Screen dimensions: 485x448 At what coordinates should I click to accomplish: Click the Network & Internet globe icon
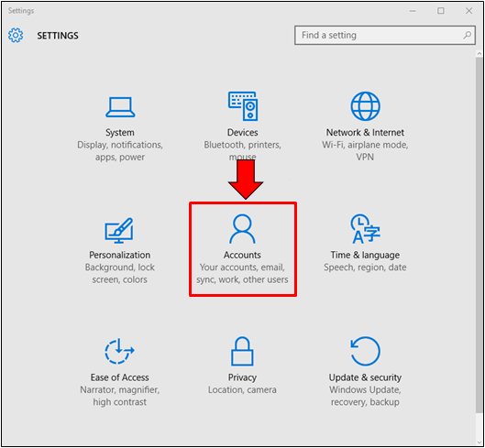pyautogui.click(x=365, y=106)
